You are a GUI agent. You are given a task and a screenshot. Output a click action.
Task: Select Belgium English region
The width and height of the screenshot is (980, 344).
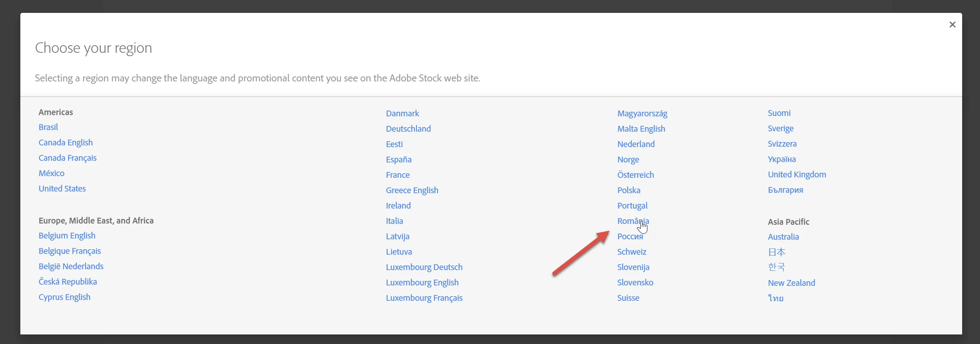coord(67,236)
